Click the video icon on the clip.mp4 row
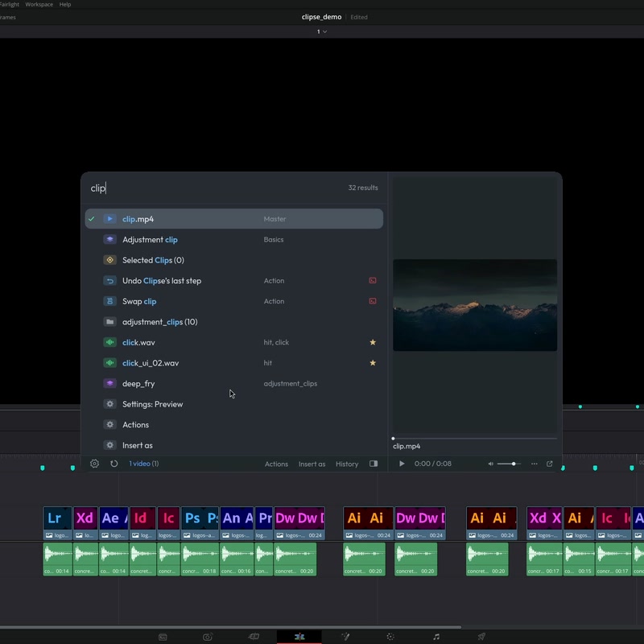 pos(109,219)
